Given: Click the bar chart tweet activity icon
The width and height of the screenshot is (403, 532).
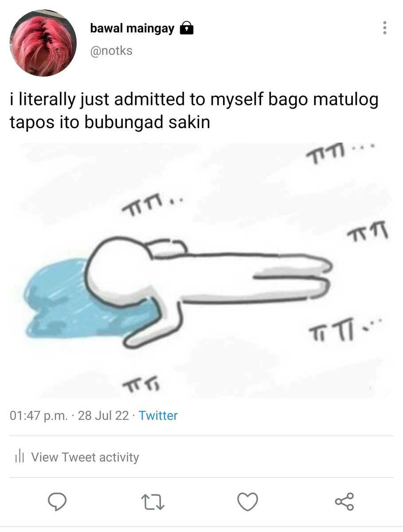Looking at the screenshot, I should (19, 457).
